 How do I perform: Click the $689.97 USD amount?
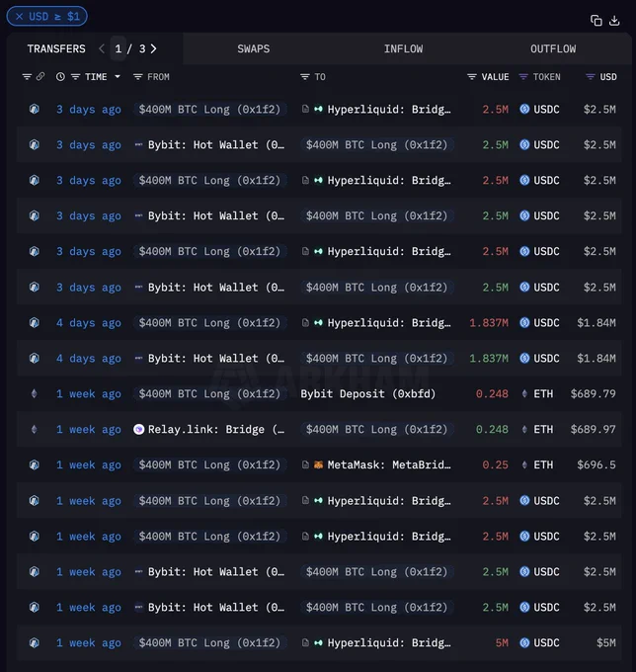click(x=593, y=430)
